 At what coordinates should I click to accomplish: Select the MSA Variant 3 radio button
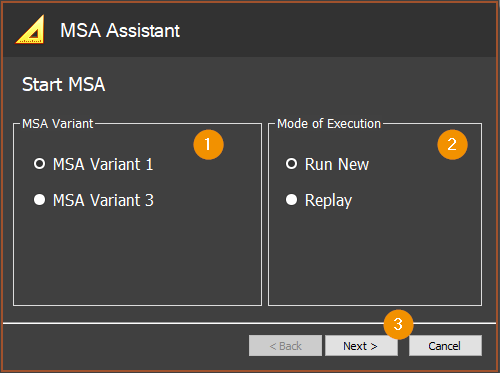tap(39, 200)
